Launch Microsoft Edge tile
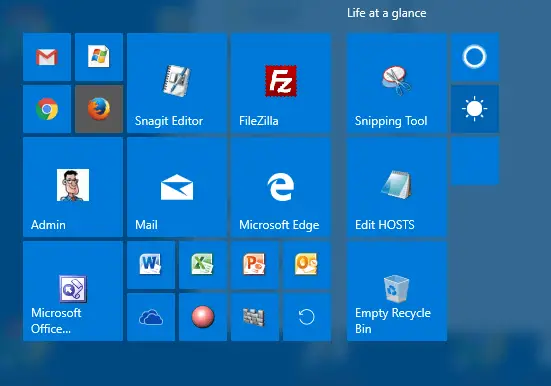 pyautogui.click(x=281, y=187)
